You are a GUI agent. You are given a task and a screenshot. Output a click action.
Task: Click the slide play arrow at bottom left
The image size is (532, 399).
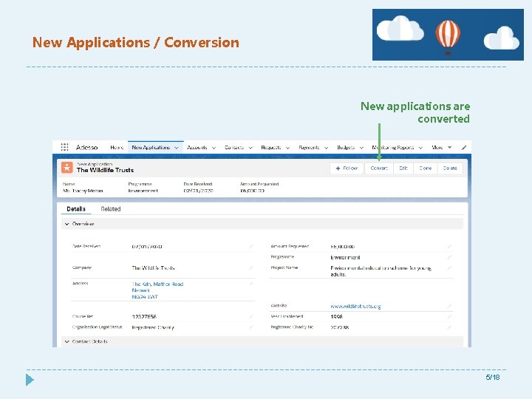(x=30, y=379)
